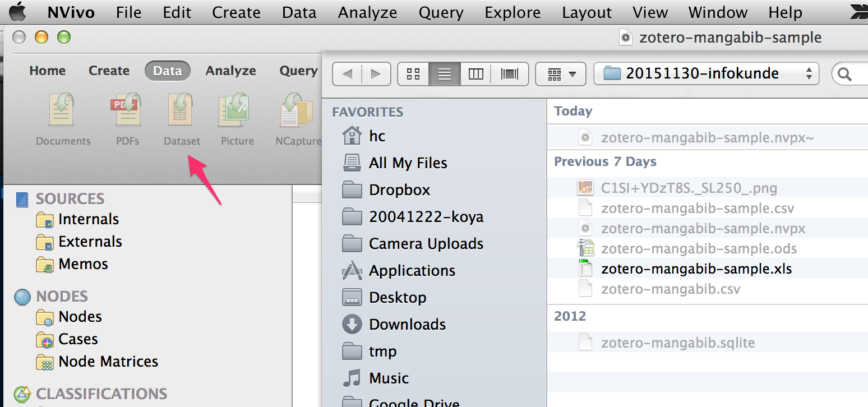Open the Analyze menu in menu bar
This screenshot has width=868, height=407.
(x=367, y=12)
